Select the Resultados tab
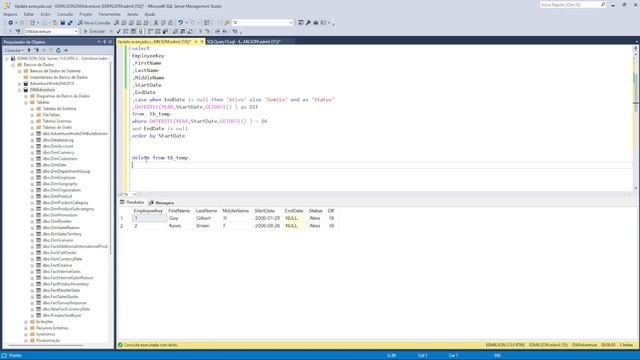This screenshot has width=640, height=360. pyautogui.click(x=132, y=202)
